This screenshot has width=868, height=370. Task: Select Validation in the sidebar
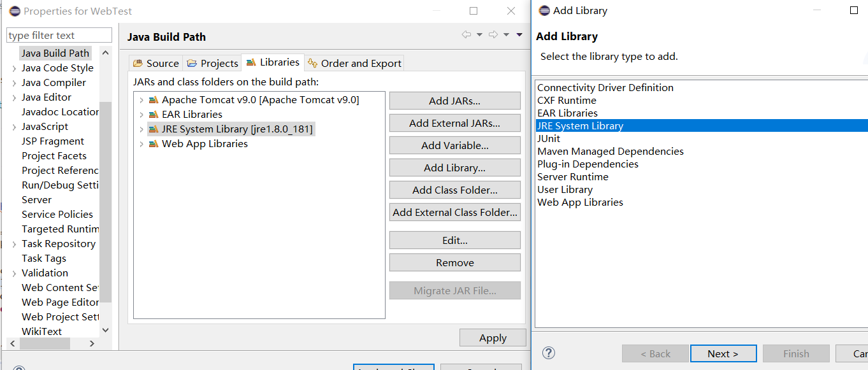click(45, 273)
